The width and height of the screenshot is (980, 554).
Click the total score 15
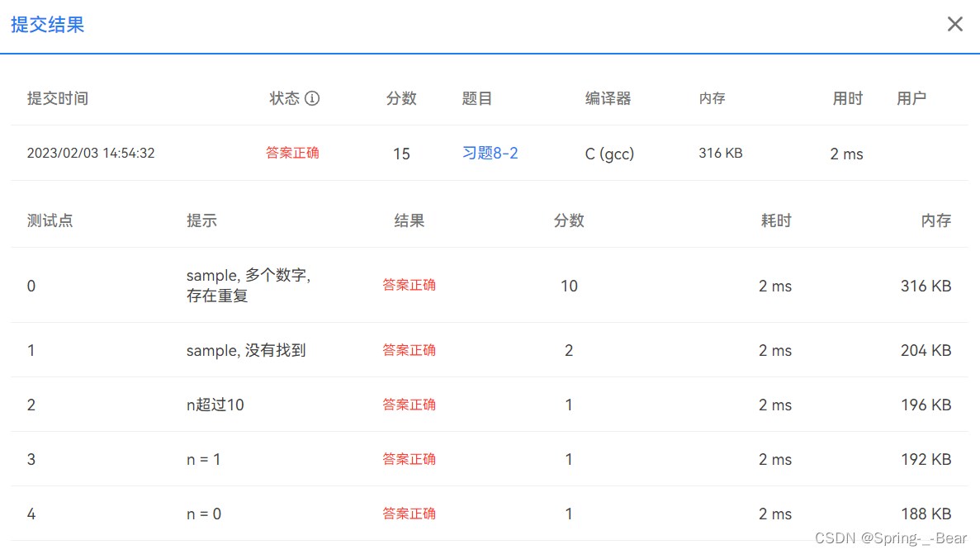click(401, 154)
